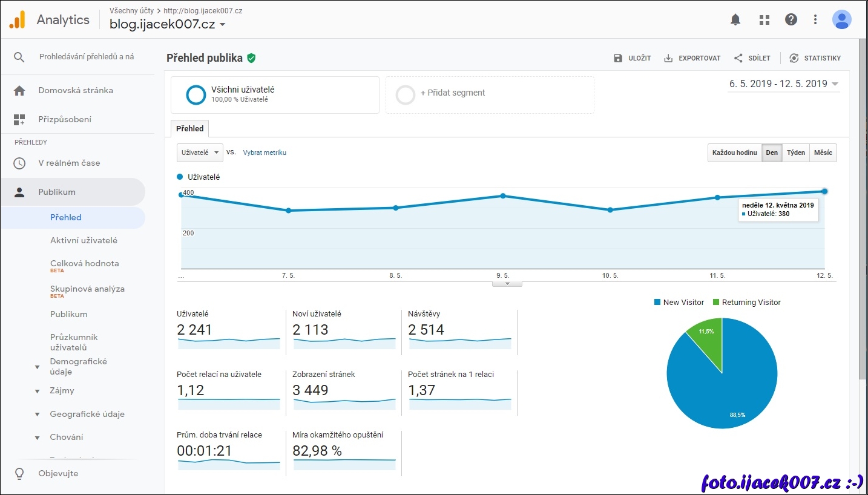Select the Přehled tab

190,129
